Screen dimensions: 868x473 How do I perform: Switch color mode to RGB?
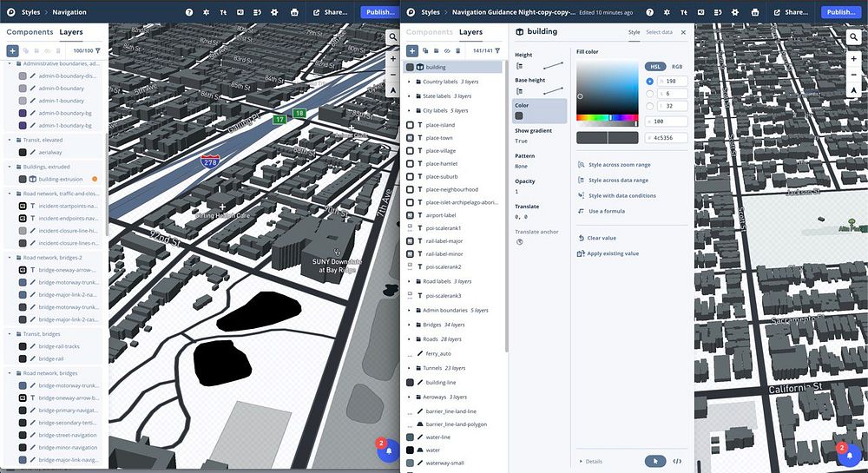pyautogui.click(x=677, y=66)
